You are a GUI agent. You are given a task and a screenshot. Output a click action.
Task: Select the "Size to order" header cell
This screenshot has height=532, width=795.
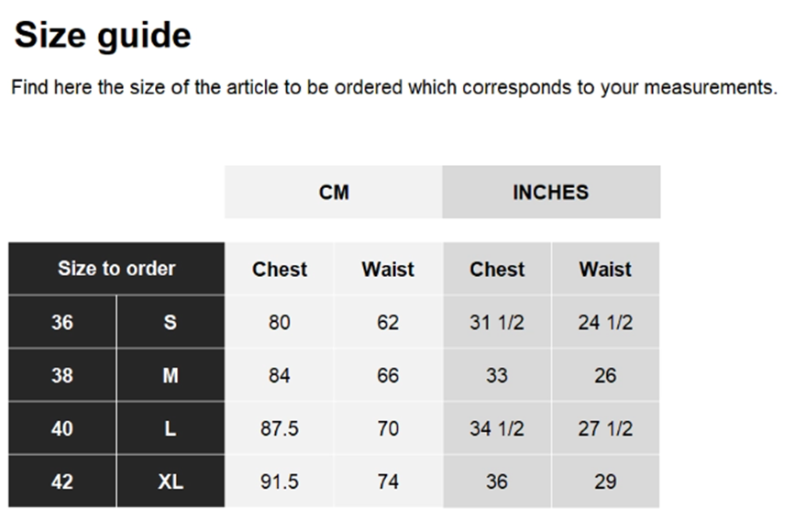[116, 269]
